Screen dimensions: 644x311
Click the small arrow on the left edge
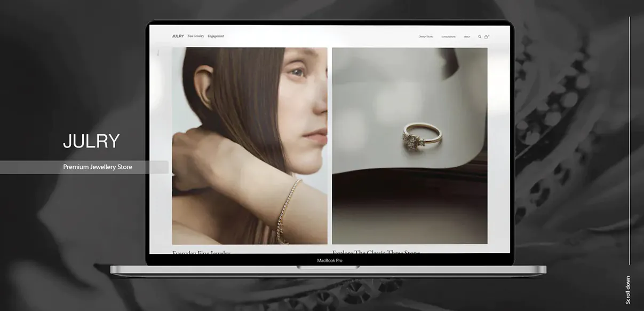[158, 53]
